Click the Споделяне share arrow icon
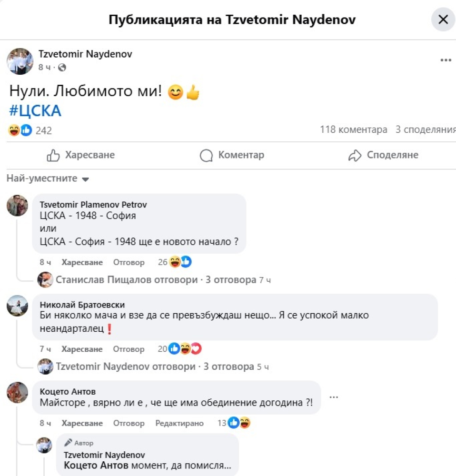The height and width of the screenshot is (476, 456). coord(355,155)
